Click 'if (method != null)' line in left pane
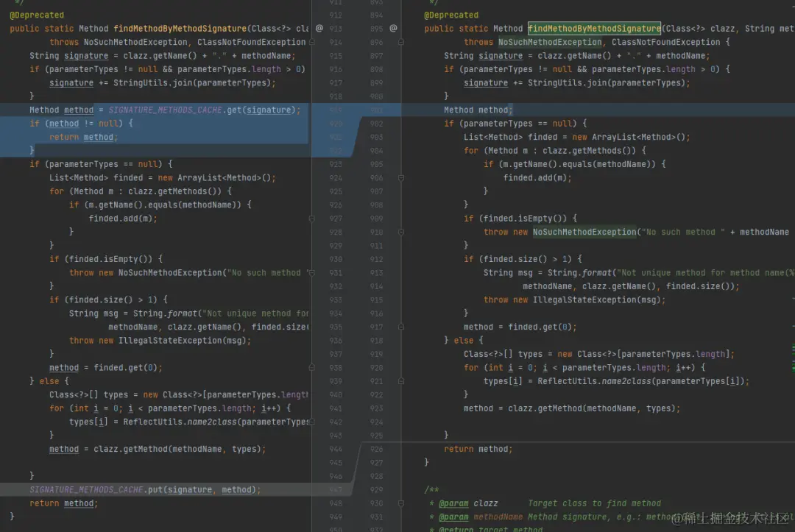This screenshot has width=795, height=532. [81, 124]
